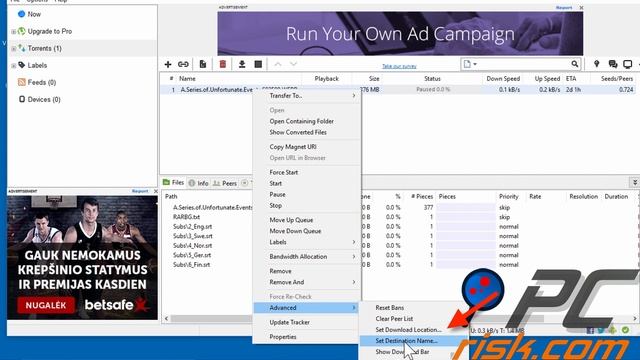This screenshot has height=360, width=640.
Task: Sort files by Priority column
Action: (x=510, y=196)
